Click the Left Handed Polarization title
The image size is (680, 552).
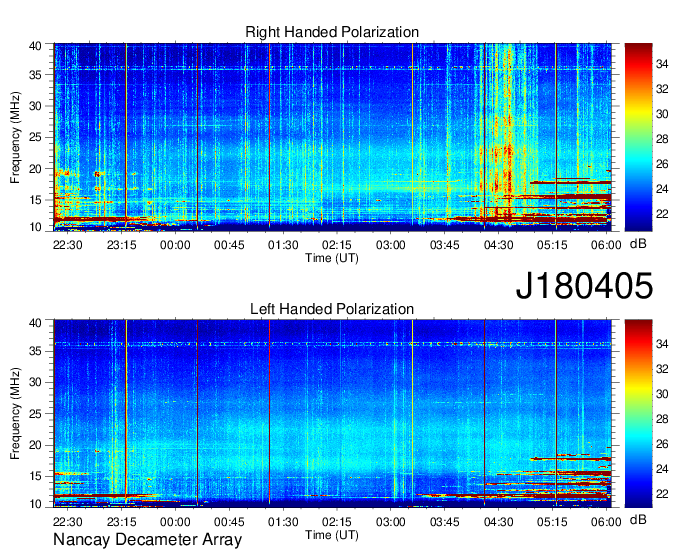pos(332,309)
